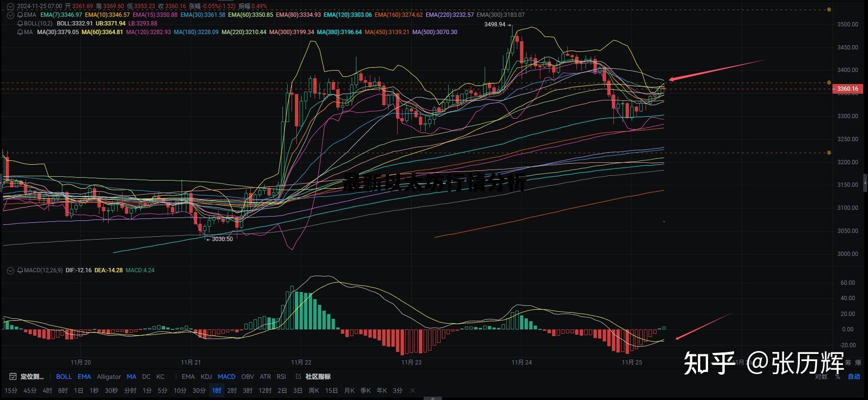Enable 对数 logarithmic price scale

click(x=821, y=376)
